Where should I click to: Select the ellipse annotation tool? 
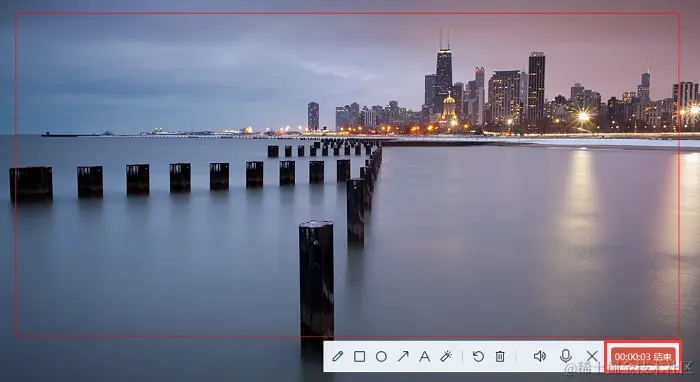tap(381, 356)
